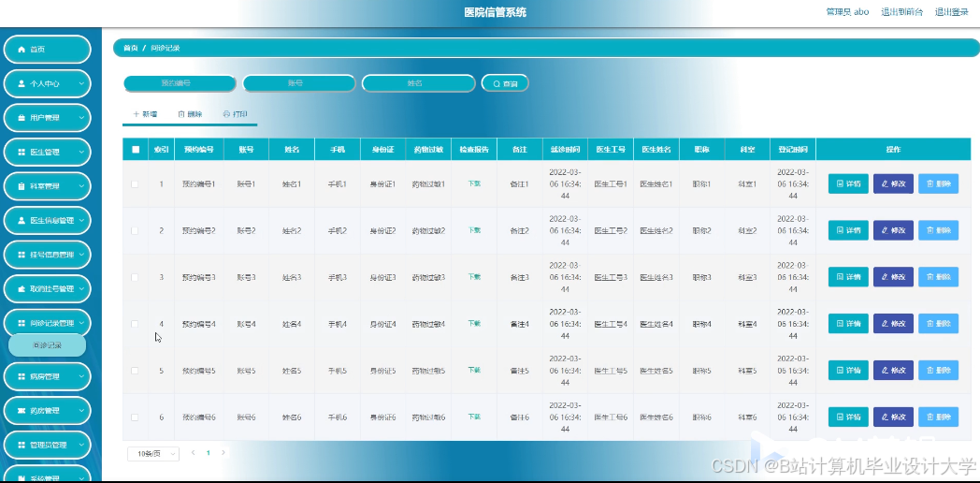Click the 预约编号 search field
The width and height of the screenshot is (980, 483).
click(x=180, y=83)
